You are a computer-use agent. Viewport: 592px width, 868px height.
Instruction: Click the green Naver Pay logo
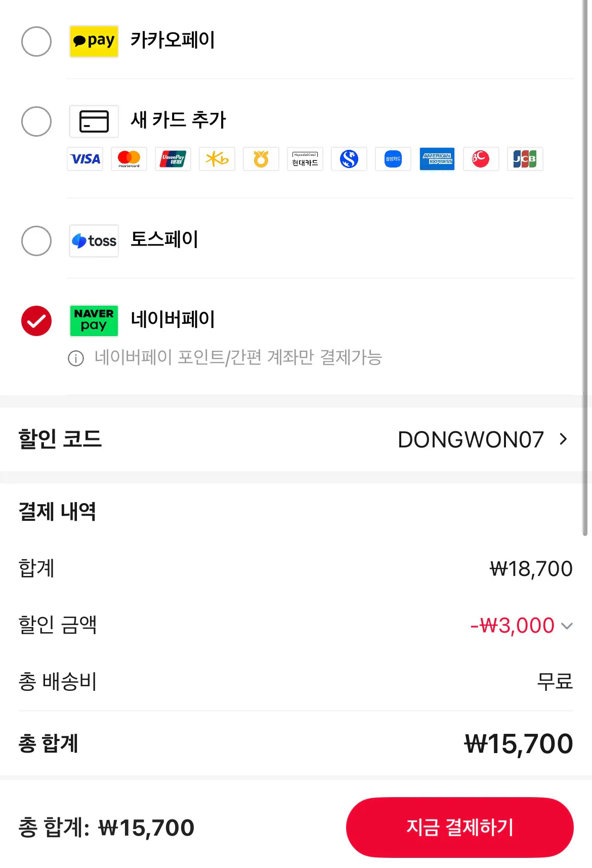point(94,320)
